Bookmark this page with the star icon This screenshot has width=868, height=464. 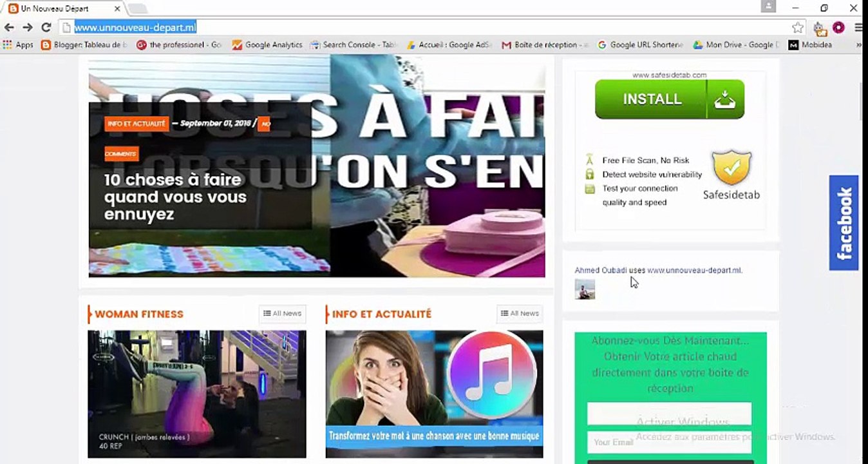(798, 27)
